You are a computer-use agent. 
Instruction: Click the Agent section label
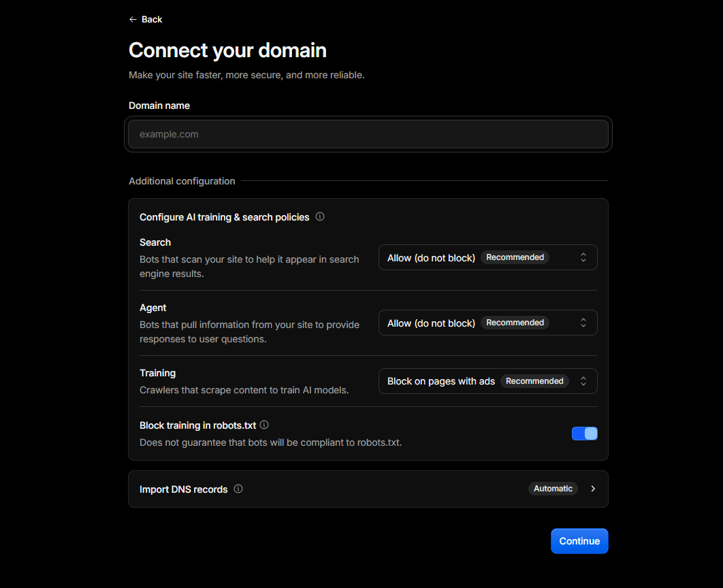coord(152,308)
